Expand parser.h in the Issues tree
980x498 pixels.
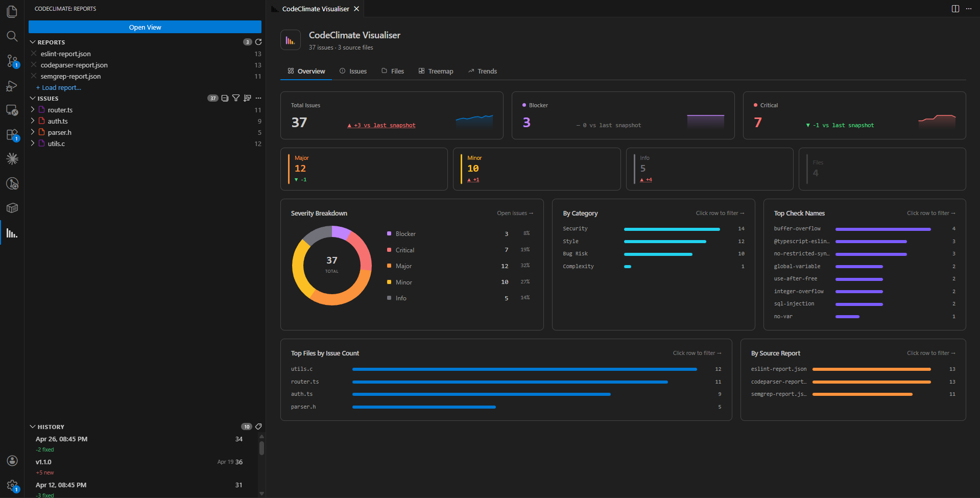(x=33, y=132)
